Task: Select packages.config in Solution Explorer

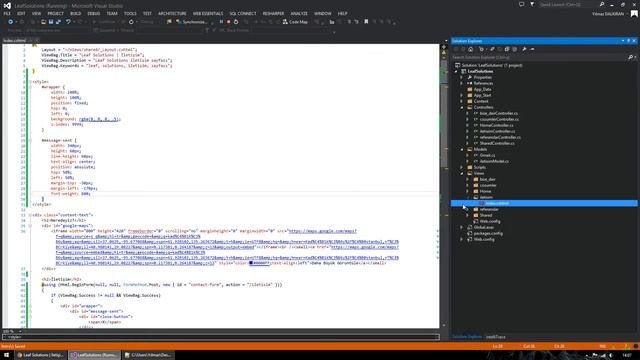Action: pos(488,233)
